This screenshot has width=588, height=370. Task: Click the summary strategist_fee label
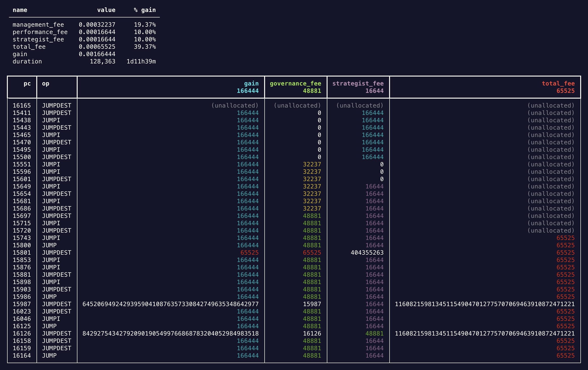coord(38,39)
